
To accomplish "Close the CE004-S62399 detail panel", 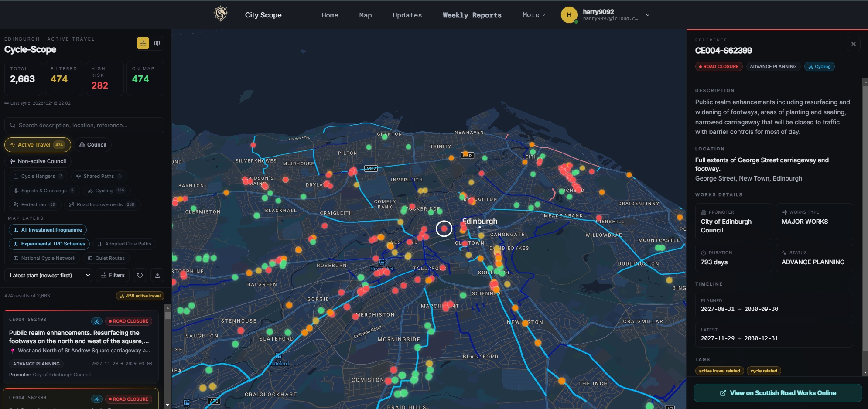I will point(853,44).
